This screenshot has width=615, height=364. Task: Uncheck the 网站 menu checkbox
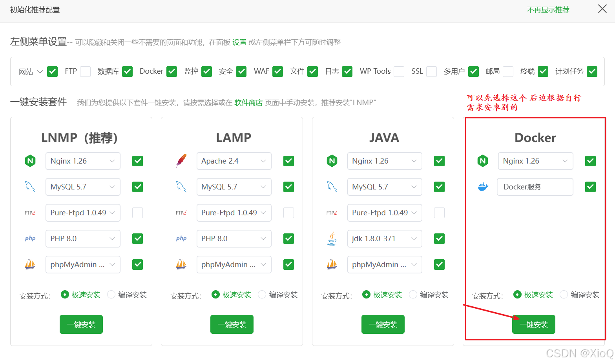click(52, 71)
